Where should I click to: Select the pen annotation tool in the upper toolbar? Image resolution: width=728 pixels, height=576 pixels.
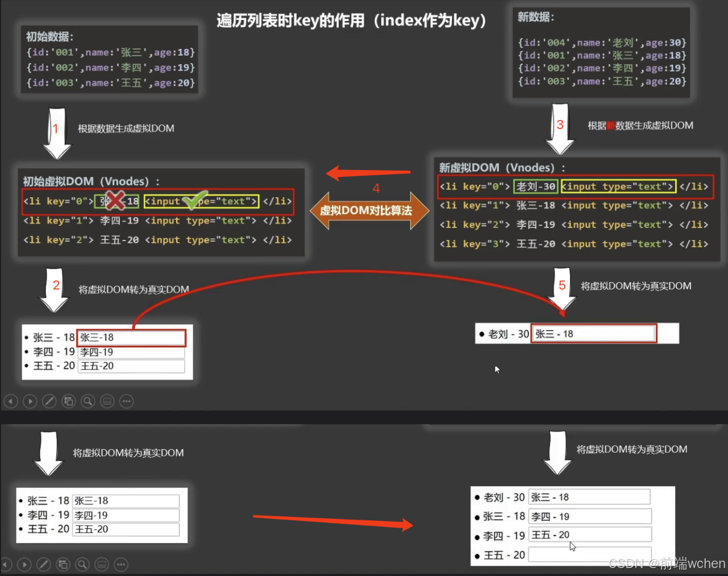49,401
